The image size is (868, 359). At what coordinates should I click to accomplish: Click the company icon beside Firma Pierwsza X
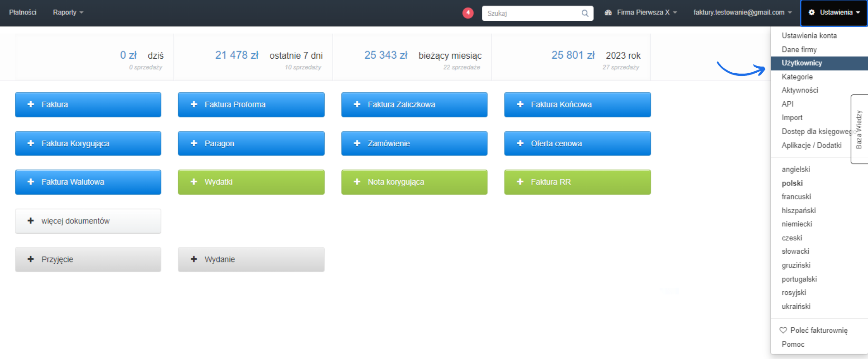pyautogui.click(x=608, y=13)
